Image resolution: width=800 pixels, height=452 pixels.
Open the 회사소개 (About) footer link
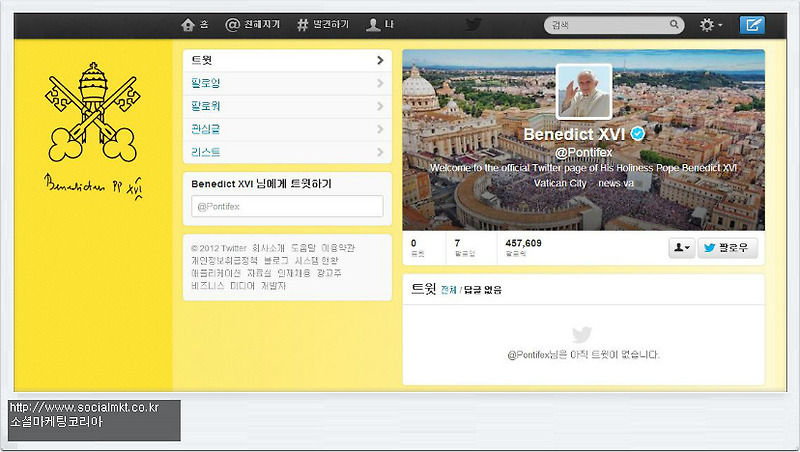268,248
